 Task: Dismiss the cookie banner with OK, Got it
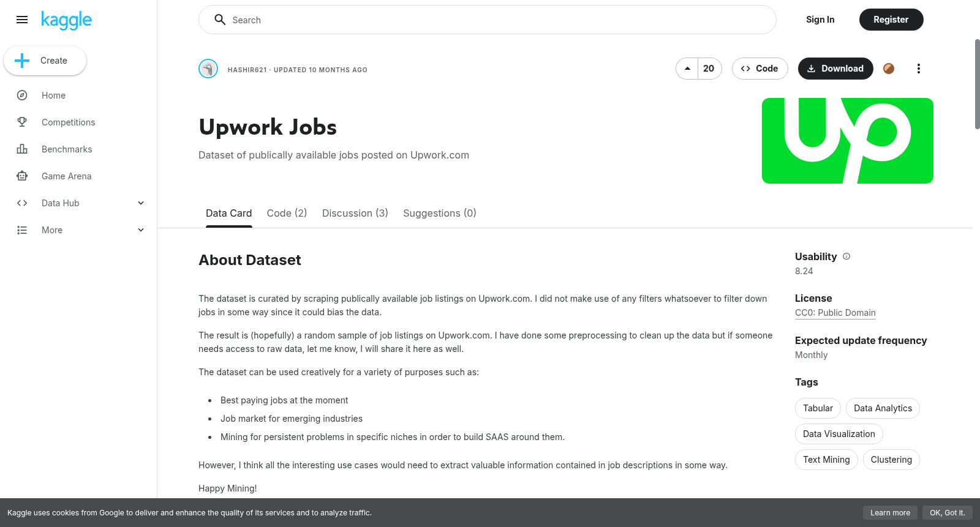click(947, 513)
